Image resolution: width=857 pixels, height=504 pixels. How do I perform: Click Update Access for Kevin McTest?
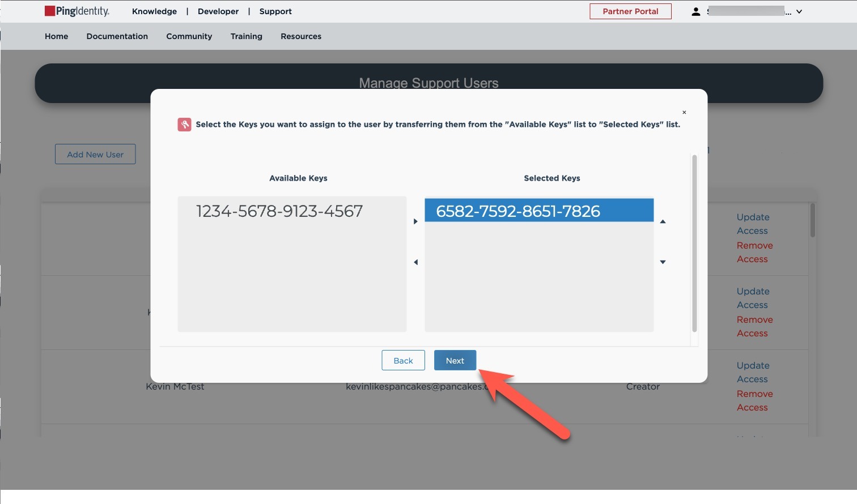753,372
